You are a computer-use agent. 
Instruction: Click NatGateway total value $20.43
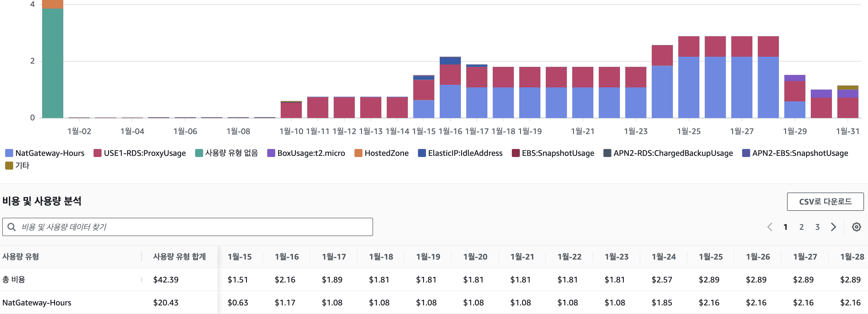pyautogui.click(x=166, y=303)
